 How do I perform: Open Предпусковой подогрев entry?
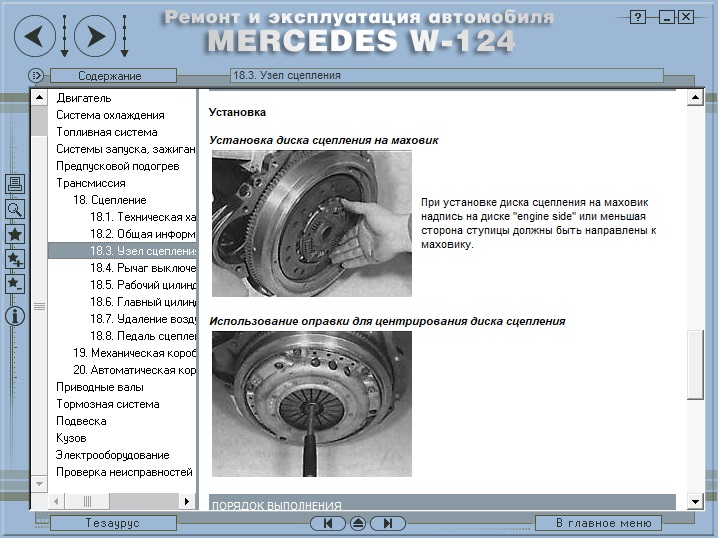[x=118, y=166]
